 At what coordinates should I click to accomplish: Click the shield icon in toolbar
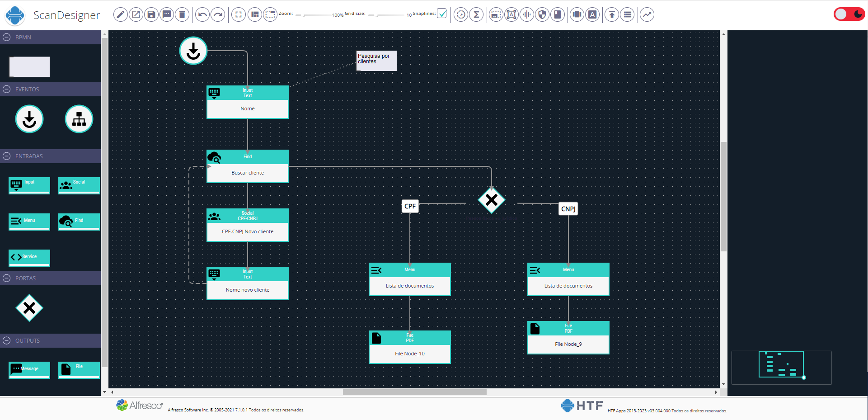[x=542, y=14]
